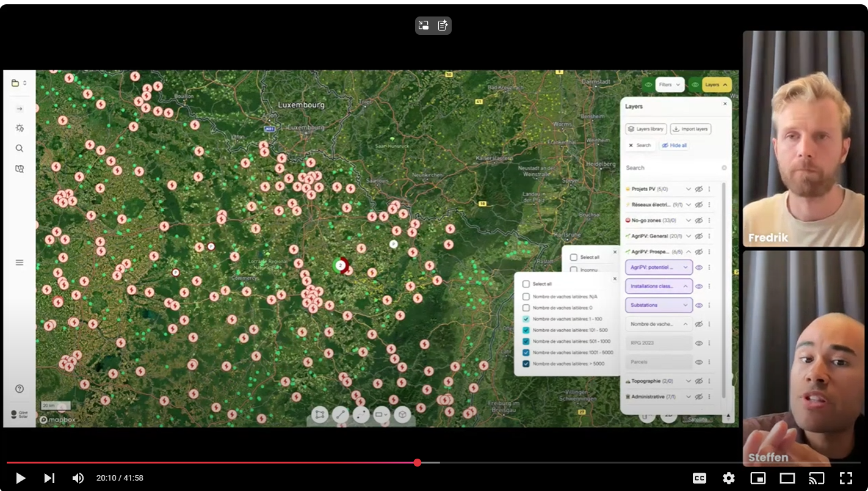Uncheck Nombre de vaches laitières: 501 - 1000
868x491 pixels.
click(x=526, y=341)
